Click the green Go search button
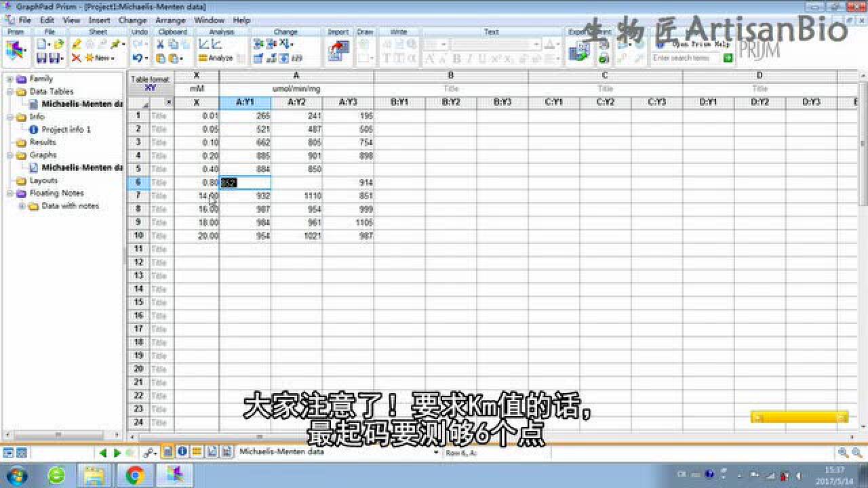Viewport: 868px width, 488px height. [728, 59]
